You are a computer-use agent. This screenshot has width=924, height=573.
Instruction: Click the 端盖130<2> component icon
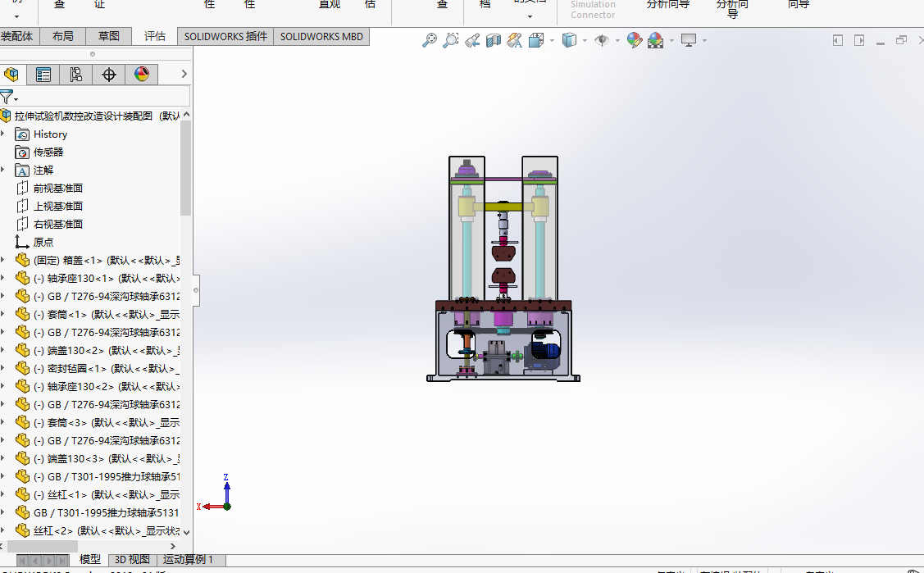click(x=22, y=350)
